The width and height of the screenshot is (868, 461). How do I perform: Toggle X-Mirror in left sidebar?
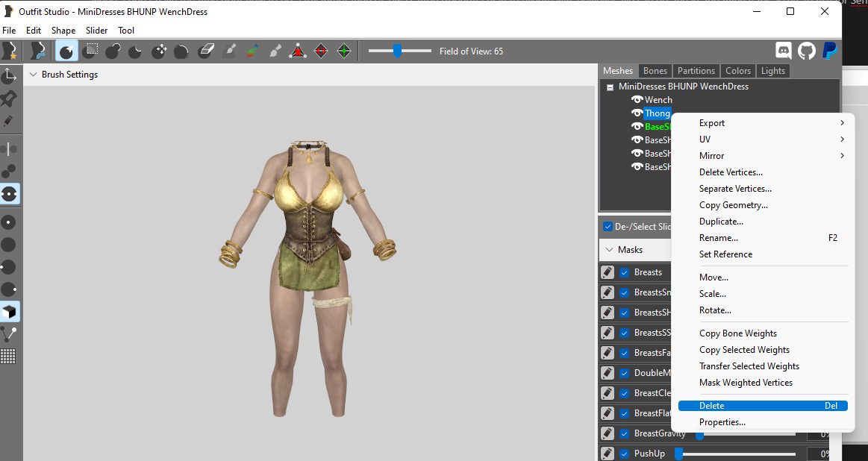coord(9,149)
